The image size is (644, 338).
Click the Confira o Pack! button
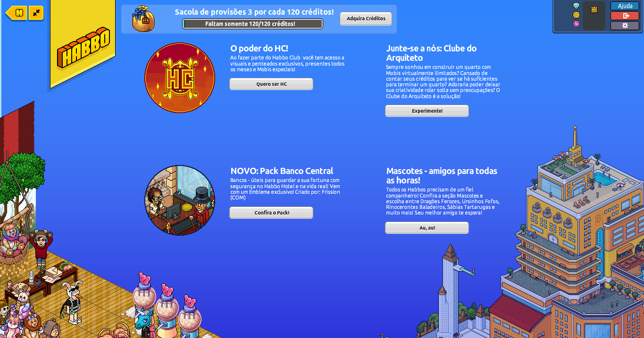click(271, 213)
